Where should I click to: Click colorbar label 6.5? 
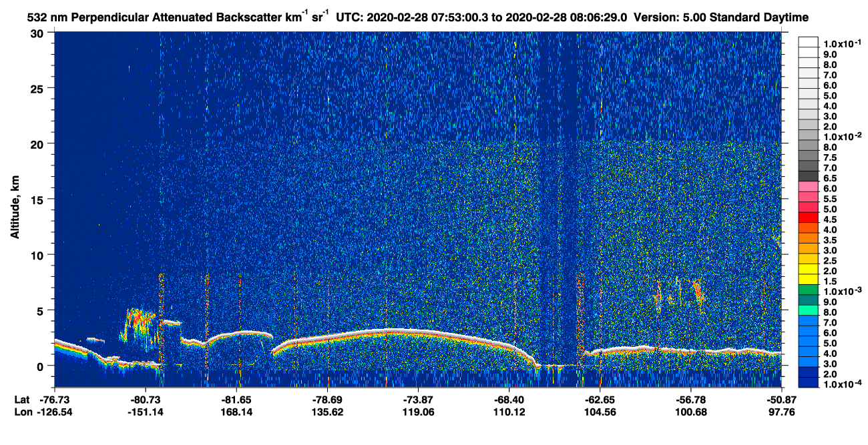tap(831, 178)
